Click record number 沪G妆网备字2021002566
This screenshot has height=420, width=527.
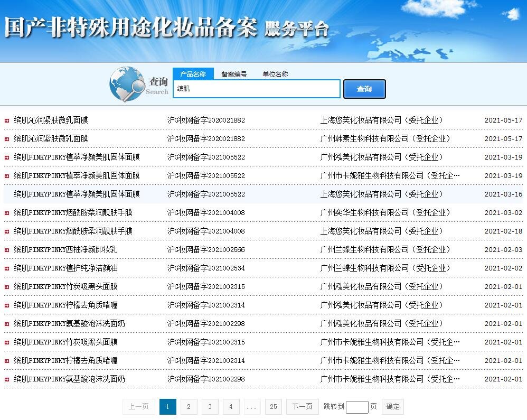[x=206, y=249]
